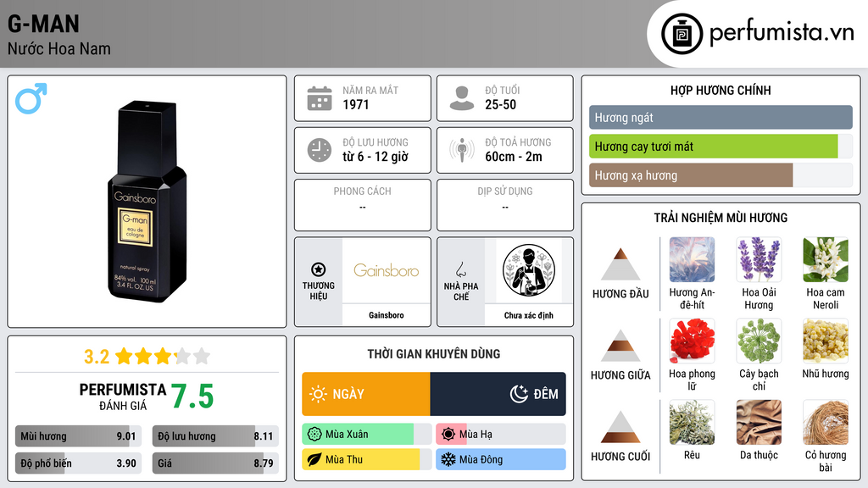Click the blue male gender symbol

point(31,98)
